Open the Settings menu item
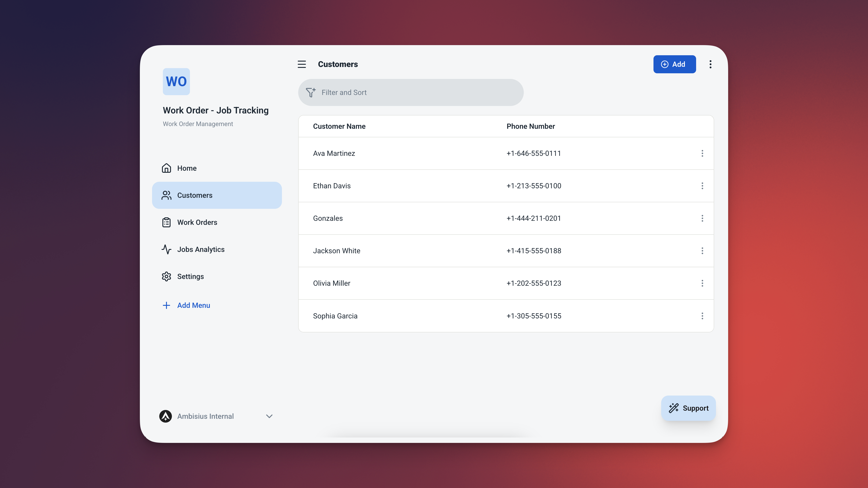 point(190,276)
